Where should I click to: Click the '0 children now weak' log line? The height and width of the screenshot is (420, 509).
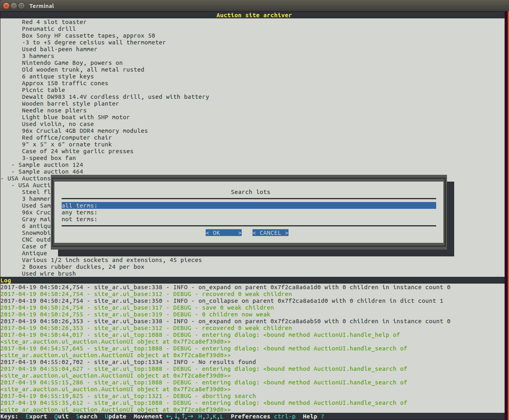click(135, 314)
